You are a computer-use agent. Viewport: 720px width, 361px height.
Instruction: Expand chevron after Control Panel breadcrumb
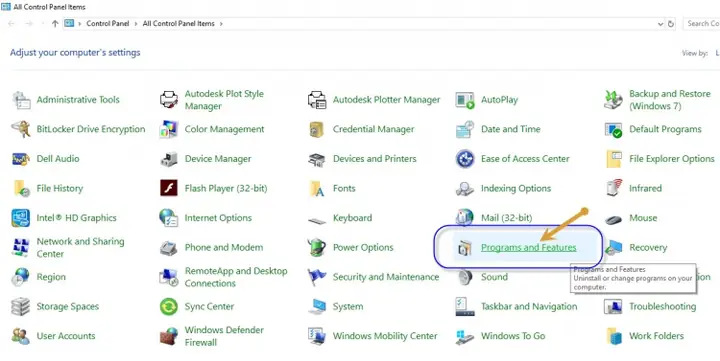click(136, 23)
